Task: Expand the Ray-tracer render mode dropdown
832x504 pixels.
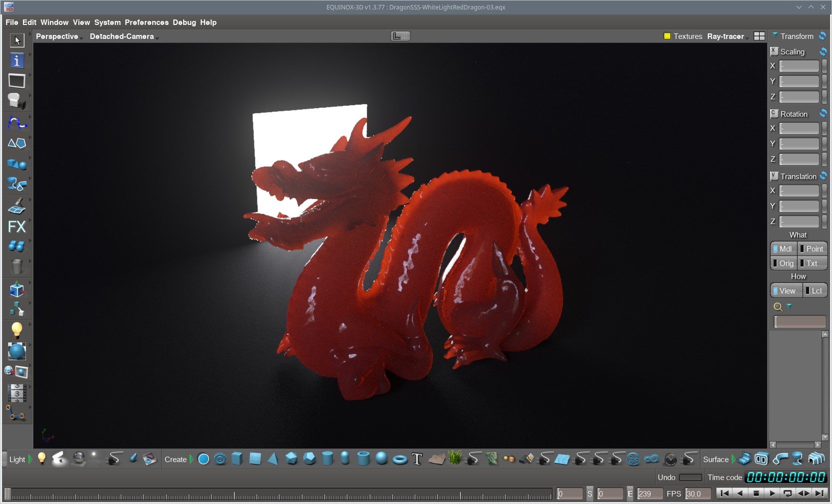Action: coord(727,36)
